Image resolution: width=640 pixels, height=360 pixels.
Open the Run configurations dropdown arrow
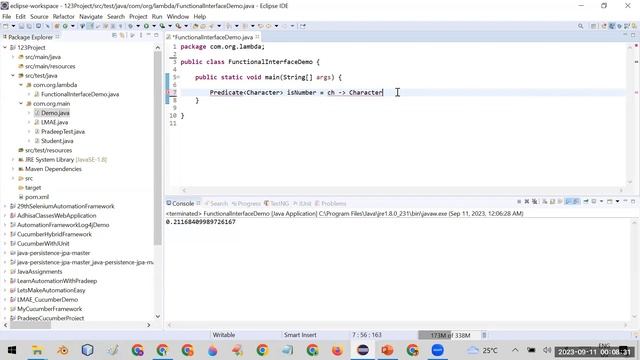(x=154, y=26)
